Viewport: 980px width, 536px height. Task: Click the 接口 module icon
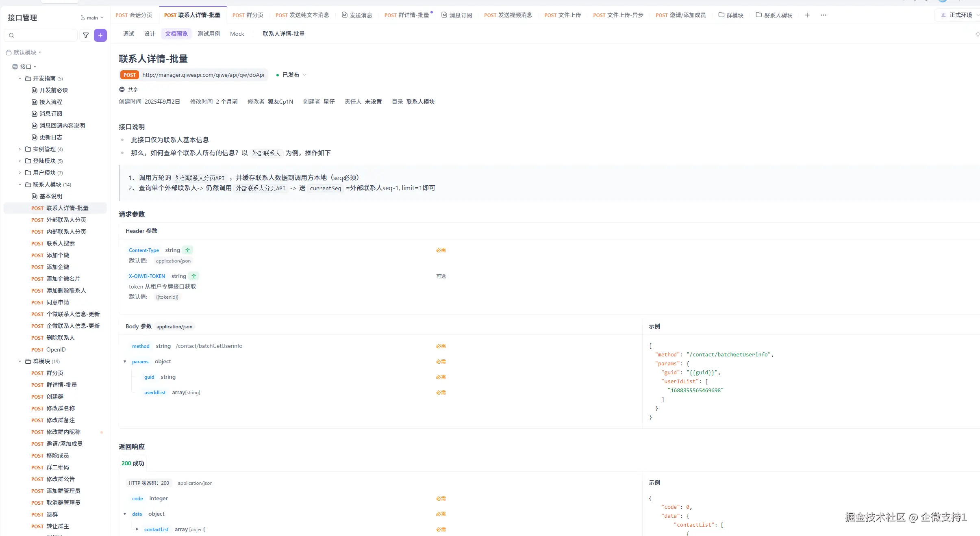pos(15,67)
